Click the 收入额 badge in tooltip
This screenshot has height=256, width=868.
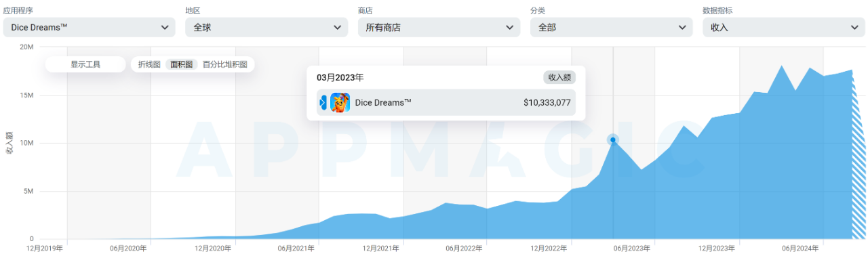click(x=559, y=77)
